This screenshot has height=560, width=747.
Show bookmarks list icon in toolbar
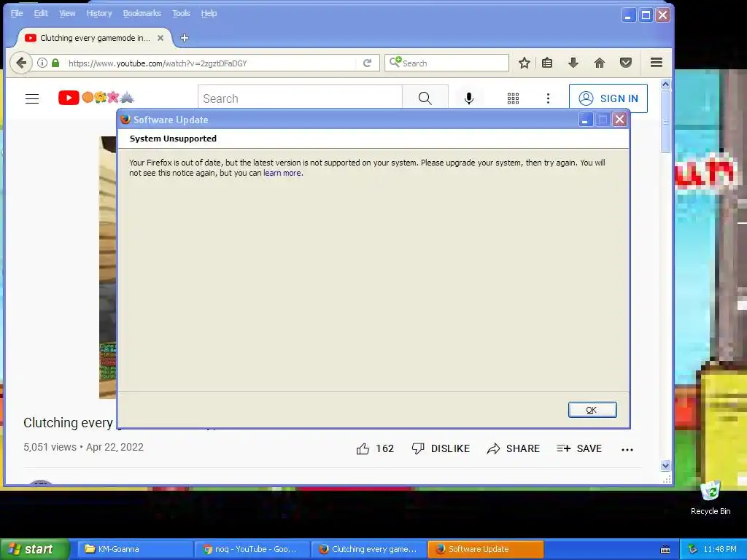pyautogui.click(x=547, y=63)
